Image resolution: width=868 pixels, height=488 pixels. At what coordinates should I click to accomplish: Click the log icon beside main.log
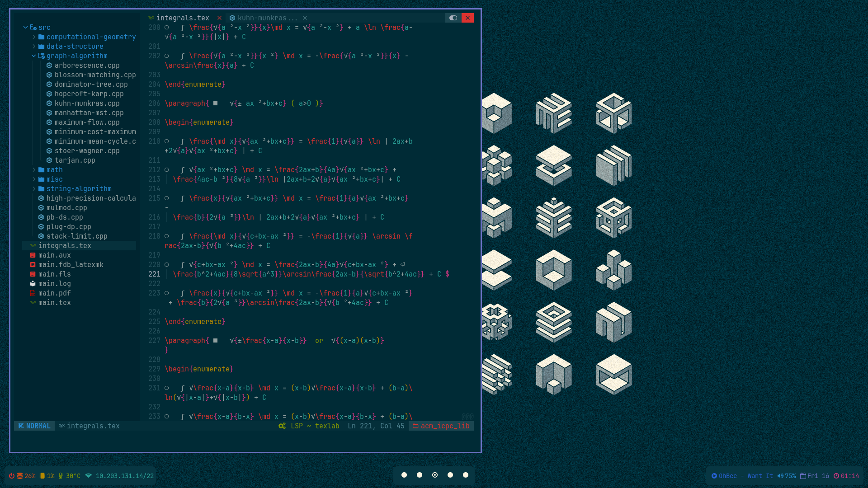point(33,284)
